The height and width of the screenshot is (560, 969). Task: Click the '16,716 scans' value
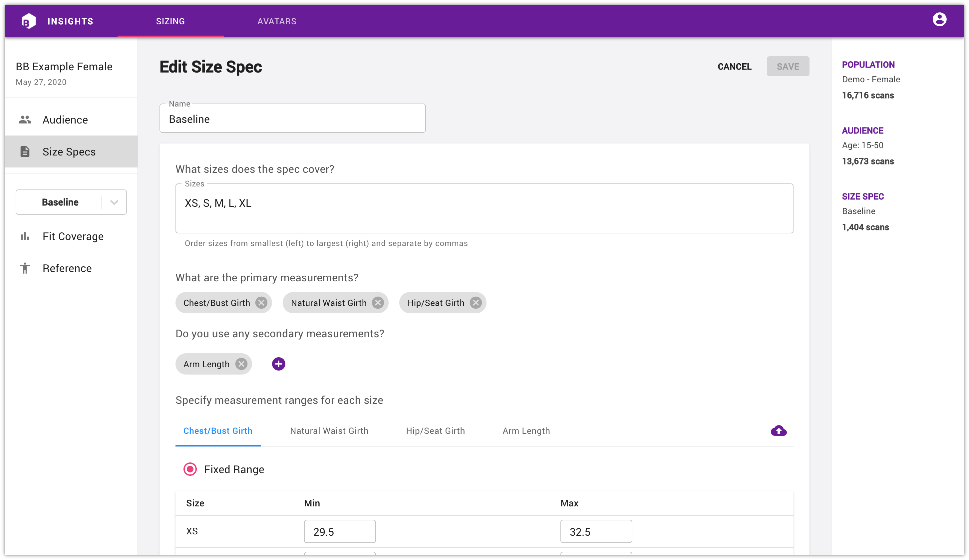coord(868,95)
